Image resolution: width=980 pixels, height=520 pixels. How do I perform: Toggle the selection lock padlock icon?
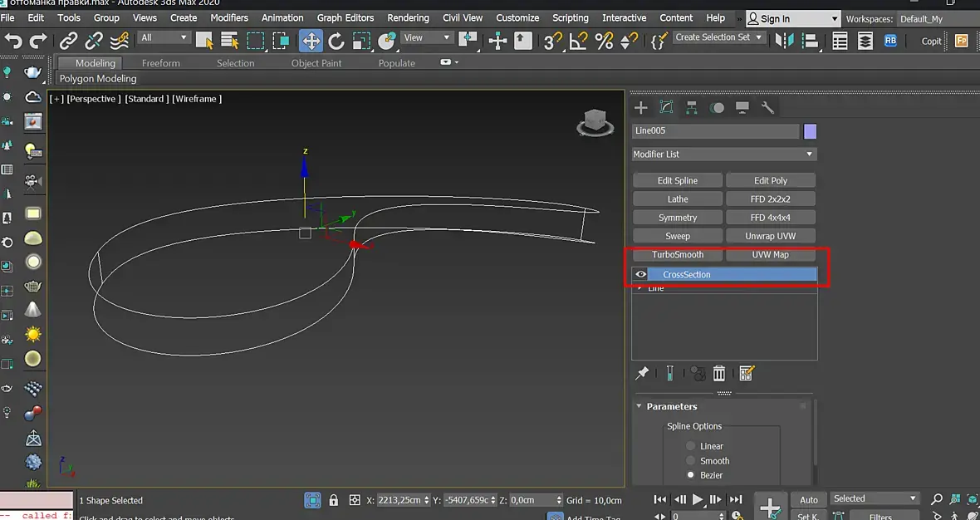pos(334,500)
